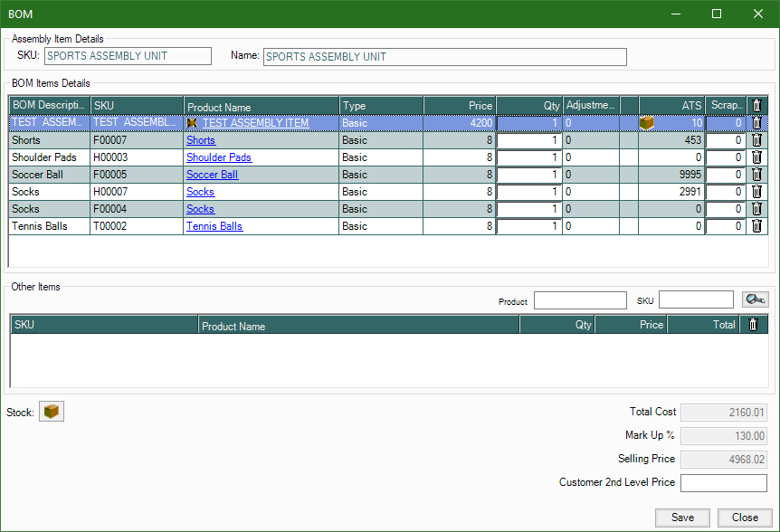Click the trash icon for Shoulder Pads
The height and width of the screenshot is (532, 780).
pos(756,157)
